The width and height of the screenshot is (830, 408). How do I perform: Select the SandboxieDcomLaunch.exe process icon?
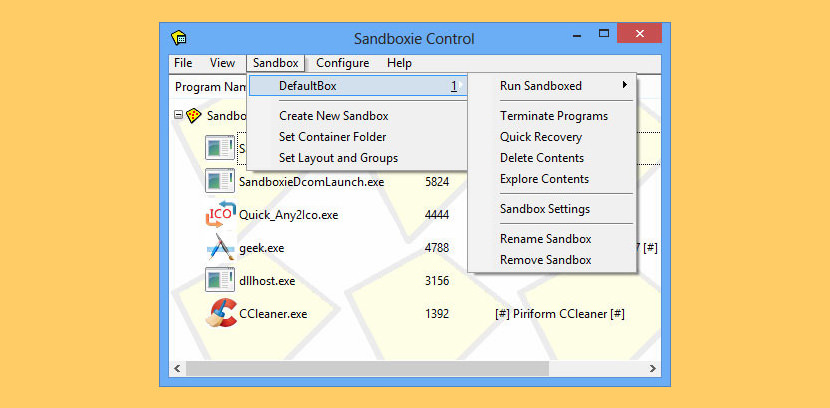point(220,181)
